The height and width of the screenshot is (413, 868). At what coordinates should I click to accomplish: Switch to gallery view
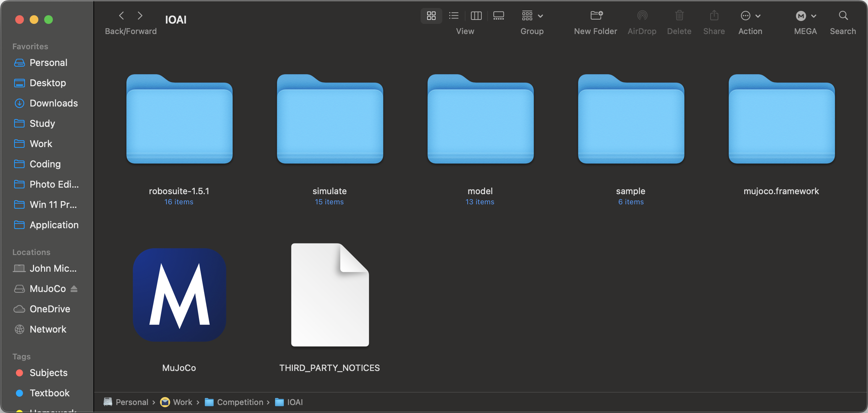(x=498, y=16)
